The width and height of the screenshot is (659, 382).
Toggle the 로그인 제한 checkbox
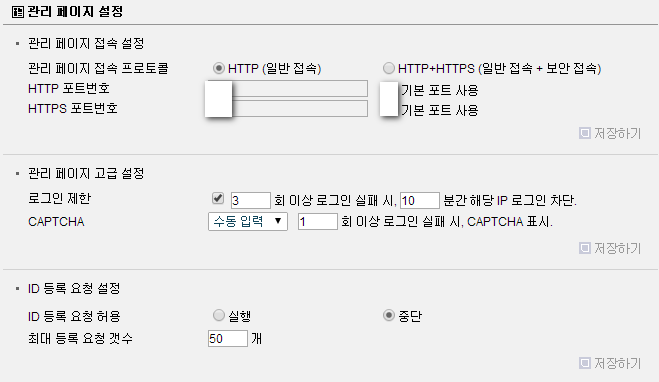pos(218,198)
